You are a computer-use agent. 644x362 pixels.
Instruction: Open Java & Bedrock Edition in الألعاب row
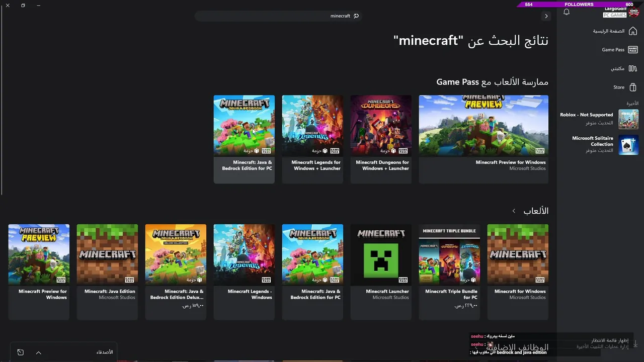[312, 272]
